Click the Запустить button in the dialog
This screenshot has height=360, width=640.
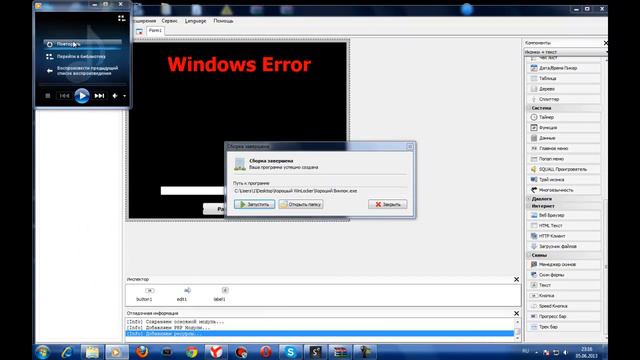(x=254, y=204)
